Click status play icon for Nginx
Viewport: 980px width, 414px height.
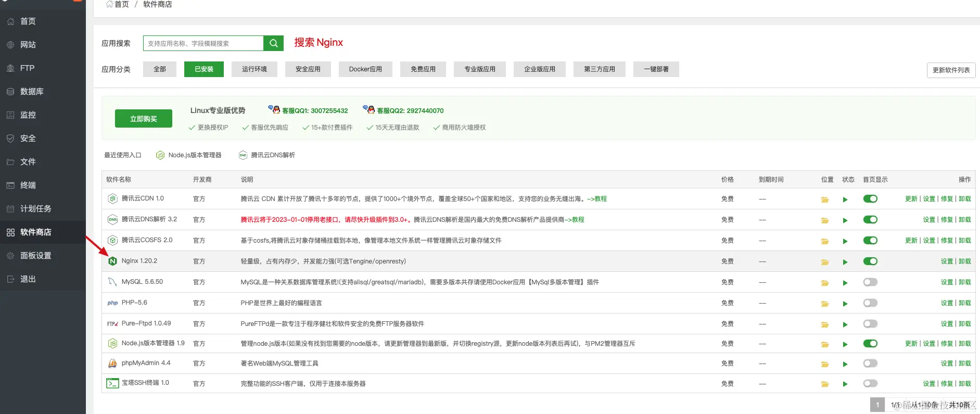845,262
